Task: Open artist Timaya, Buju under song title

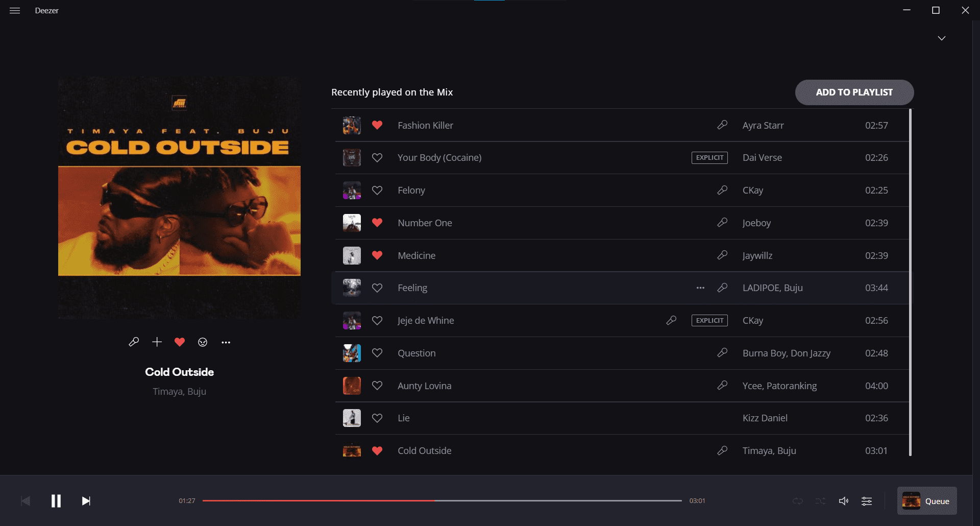Action: pos(180,392)
